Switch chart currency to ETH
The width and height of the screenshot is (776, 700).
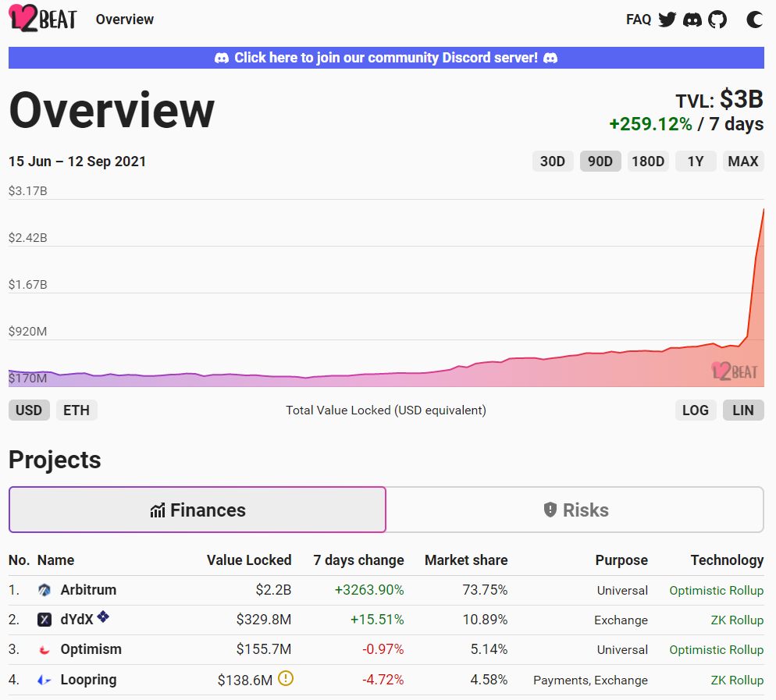[x=77, y=410]
